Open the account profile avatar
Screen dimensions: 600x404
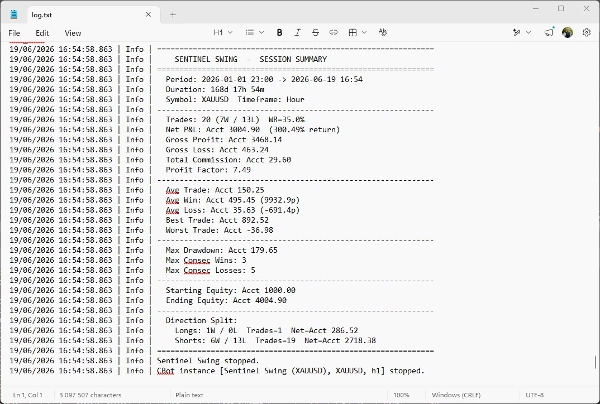567,33
